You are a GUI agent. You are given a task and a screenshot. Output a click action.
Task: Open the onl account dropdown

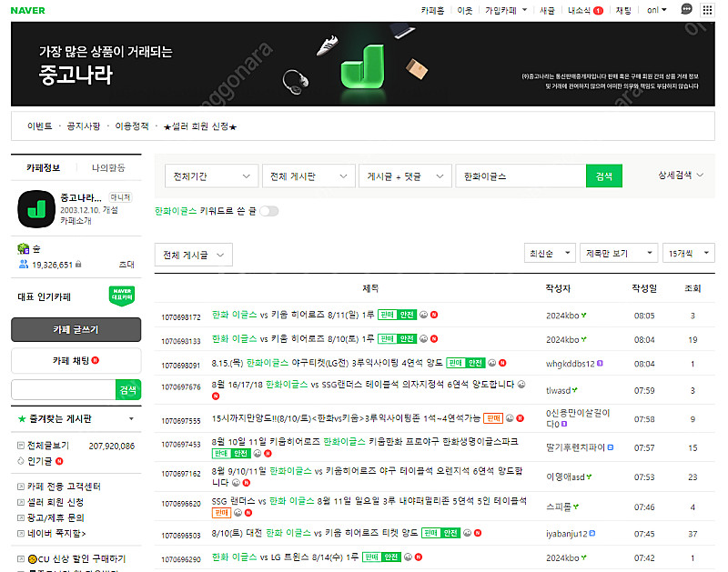tap(656, 10)
